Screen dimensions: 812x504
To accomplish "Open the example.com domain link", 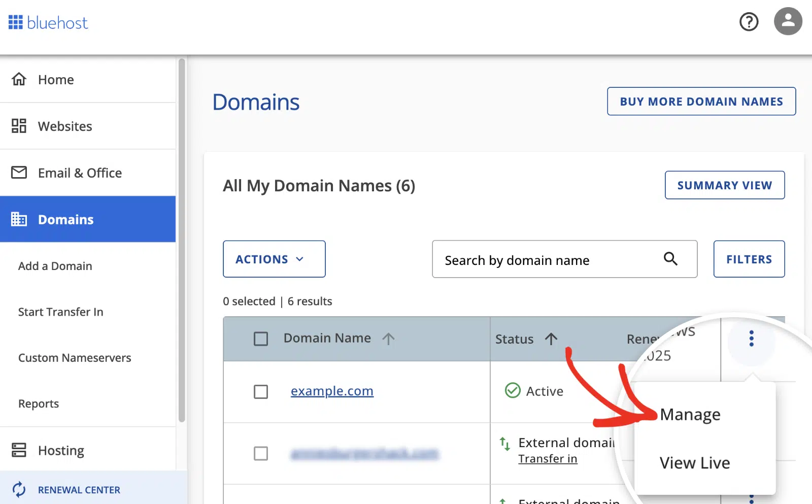I will tap(332, 391).
